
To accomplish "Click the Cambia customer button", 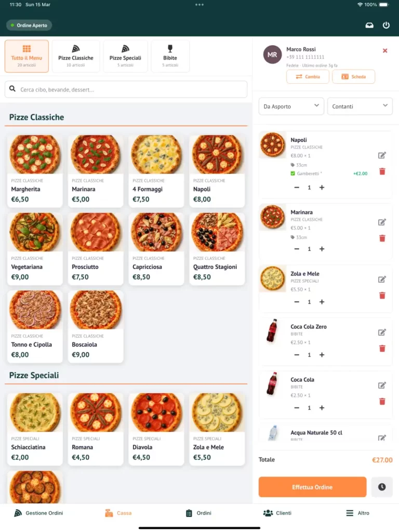I will coord(308,77).
